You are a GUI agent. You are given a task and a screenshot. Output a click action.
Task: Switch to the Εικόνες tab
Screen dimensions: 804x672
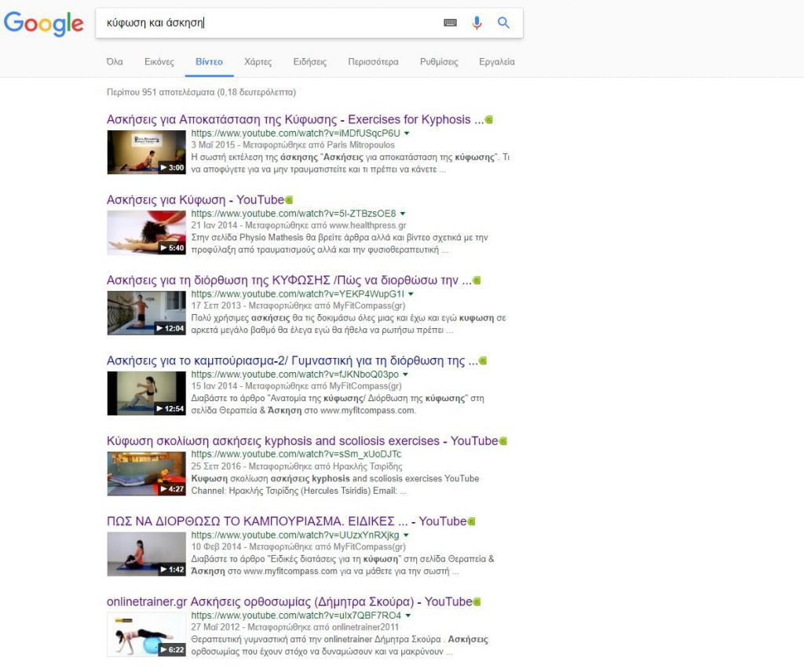[x=159, y=61]
